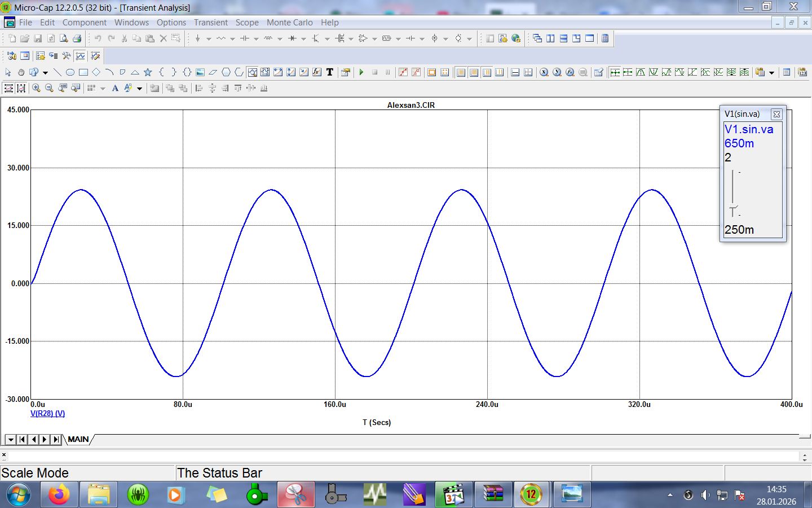Select the ellipse drawing tool
Image resolution: width=812 pixels, height=508 pixels.
[70, 72]
